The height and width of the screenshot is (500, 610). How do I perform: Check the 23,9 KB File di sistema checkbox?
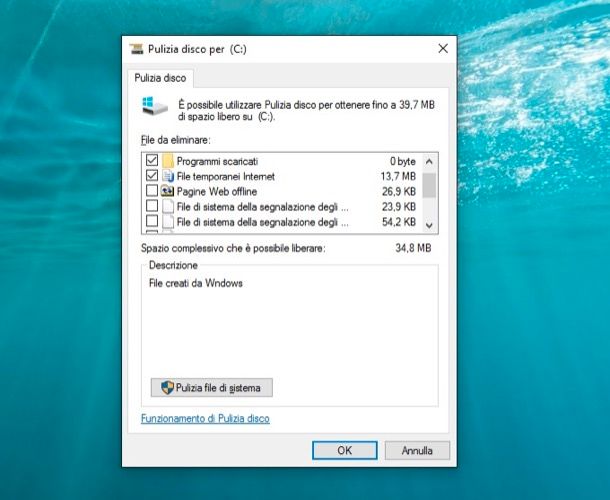152,206
